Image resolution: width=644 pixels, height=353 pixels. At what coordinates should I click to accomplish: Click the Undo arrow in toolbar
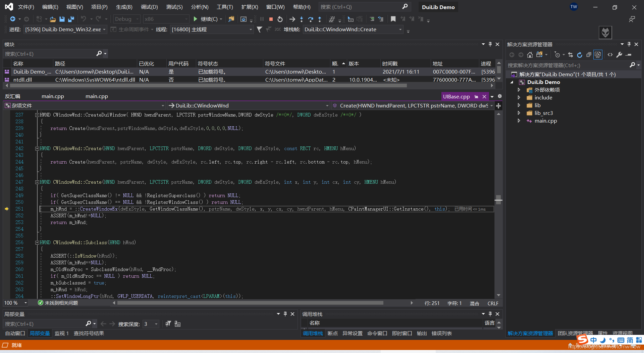[x=84, y=19]
